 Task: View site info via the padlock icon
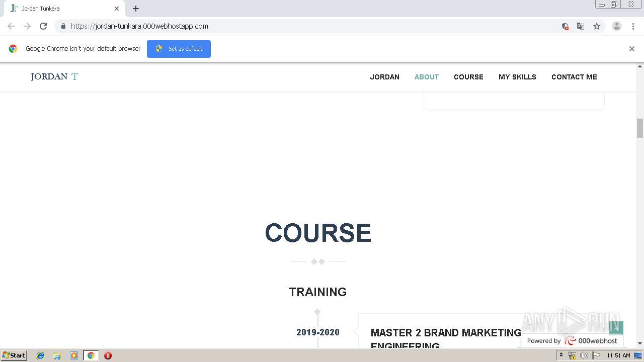pyautogui.click(x=63, y=26)
